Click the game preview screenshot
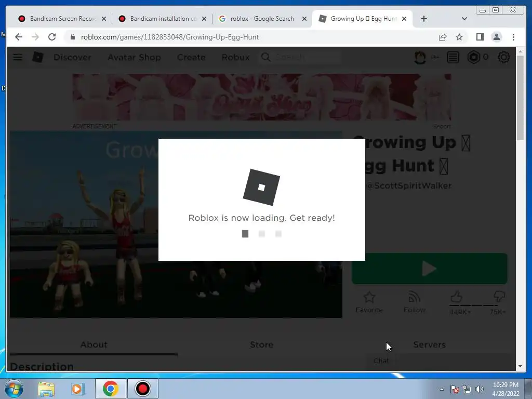The height and width of the screenshot is (399, 532). 176,224
